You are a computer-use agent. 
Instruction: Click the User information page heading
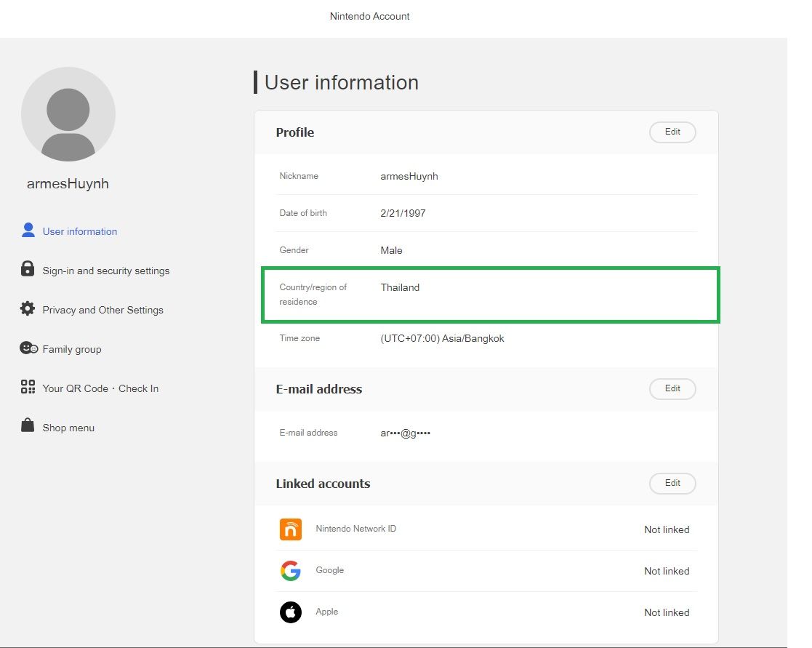coord(342,82)
